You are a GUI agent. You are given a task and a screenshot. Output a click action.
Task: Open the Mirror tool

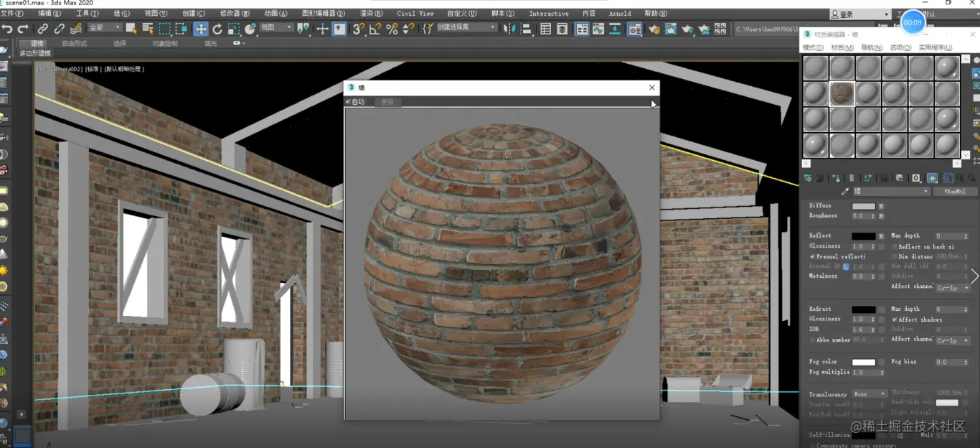(x=509, y=29)
